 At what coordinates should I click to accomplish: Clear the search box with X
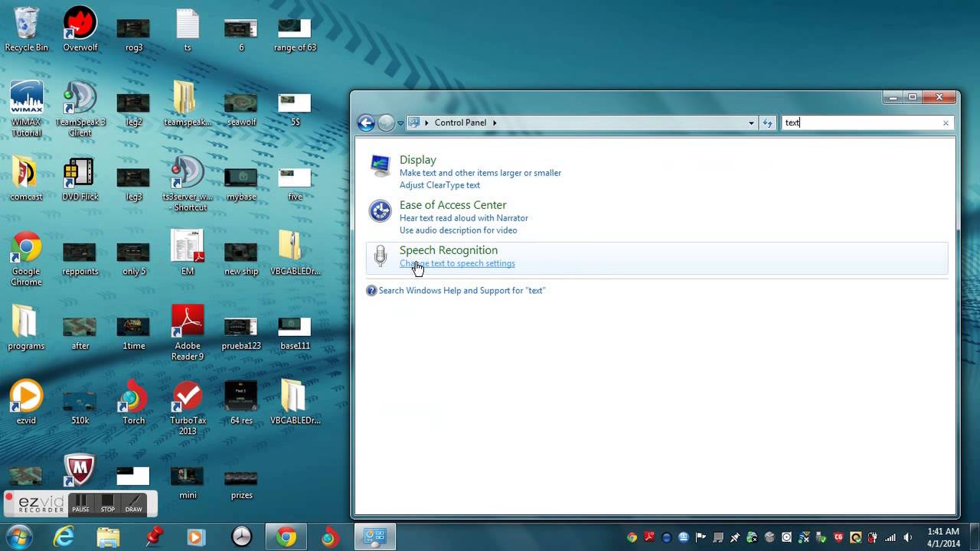(946, 122)
